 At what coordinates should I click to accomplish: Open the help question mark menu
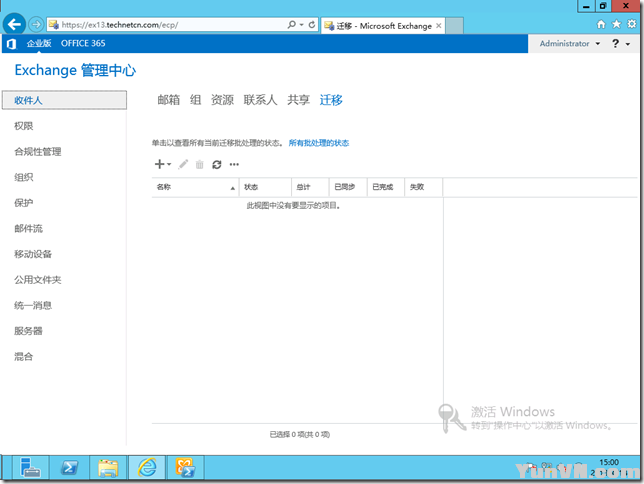pyautogui.click(x=615, y=44)
